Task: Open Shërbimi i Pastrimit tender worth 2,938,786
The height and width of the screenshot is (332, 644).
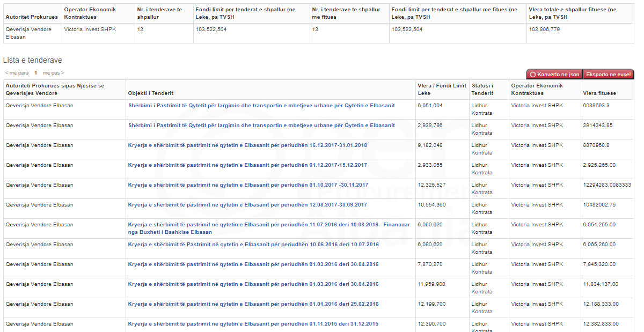Action: pyautogui.click(x=261, y=126)
